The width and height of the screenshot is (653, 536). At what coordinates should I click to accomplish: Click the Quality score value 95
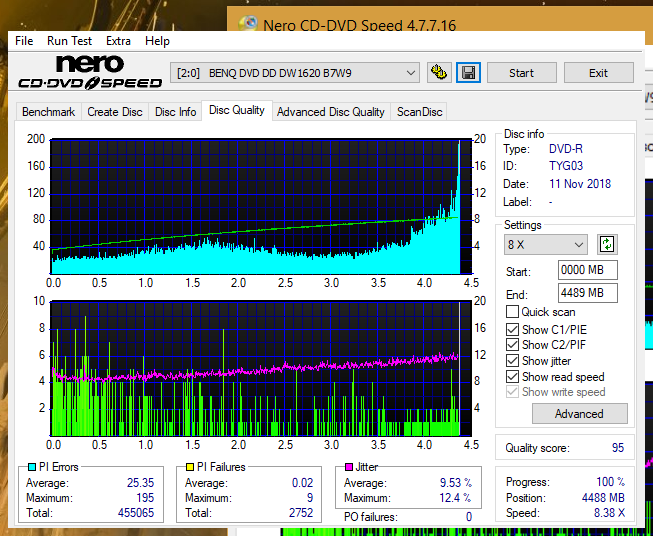(618, 448)
